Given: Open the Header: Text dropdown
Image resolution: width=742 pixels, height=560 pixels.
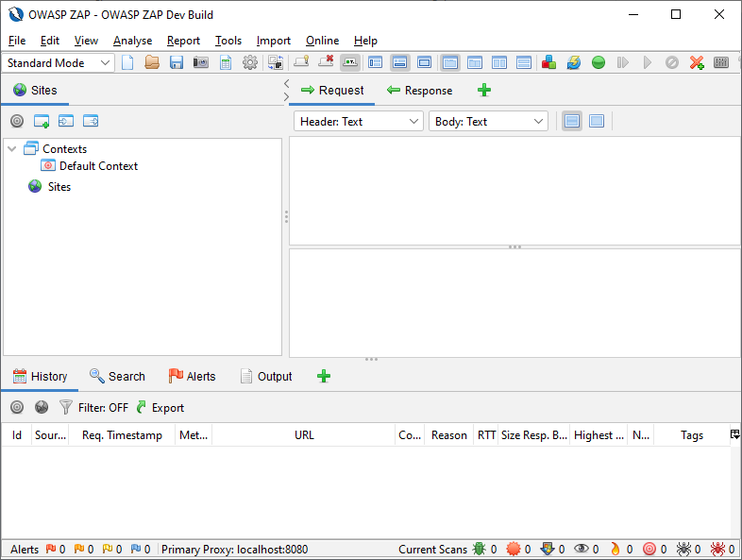Looking at the screenshot, I should click(359, 121).
